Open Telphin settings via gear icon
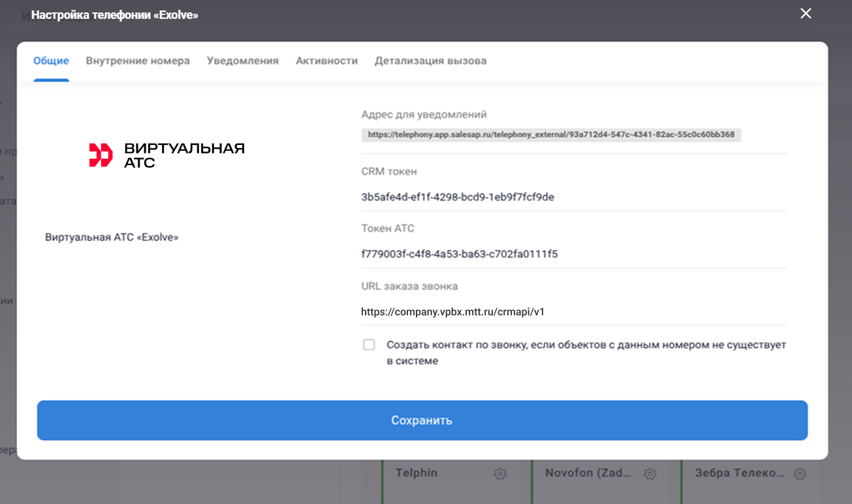852x504 pixels. [x=500, y=474]
